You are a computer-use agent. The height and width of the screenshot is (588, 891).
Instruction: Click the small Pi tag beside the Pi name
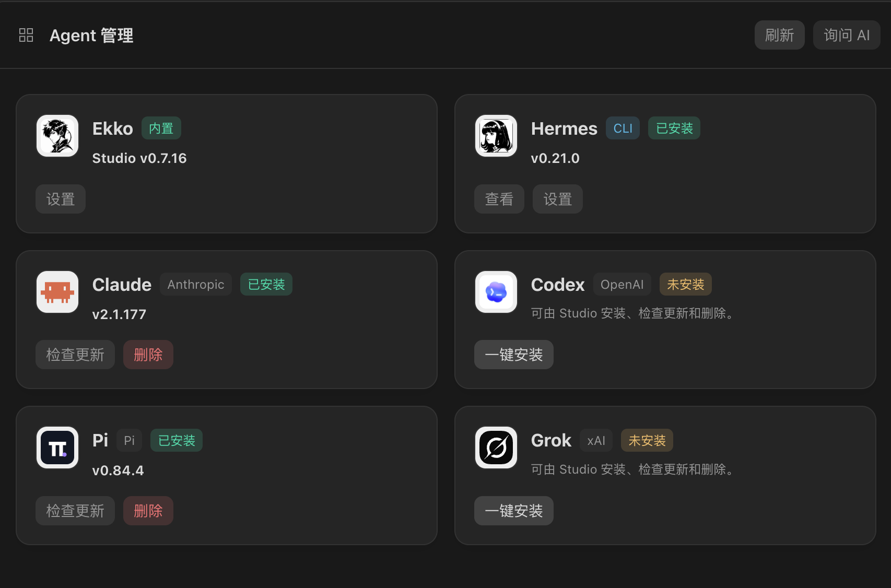click(x=129, y=440)
